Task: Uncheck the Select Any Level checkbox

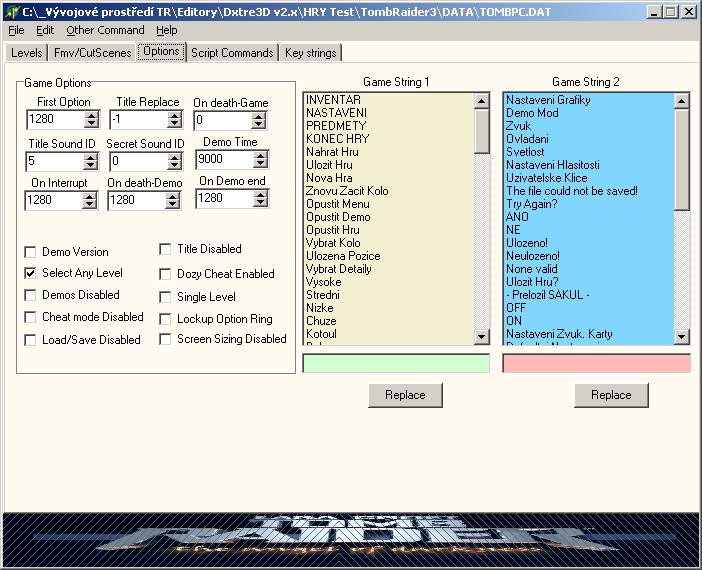Action: (31, 273)
